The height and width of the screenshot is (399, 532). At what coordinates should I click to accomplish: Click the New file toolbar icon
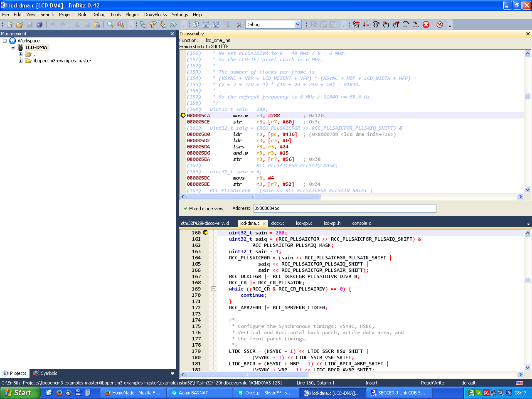[10, 25]
